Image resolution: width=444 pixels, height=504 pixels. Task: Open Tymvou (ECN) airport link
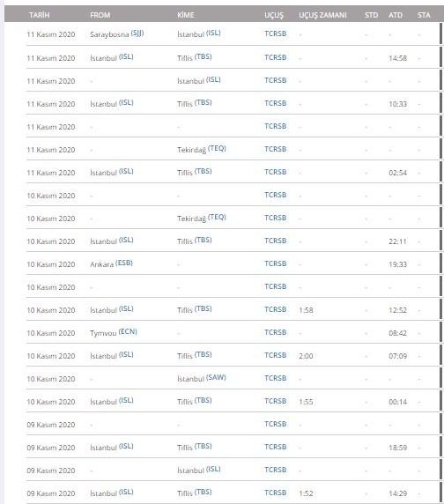[x=114, y=332]
